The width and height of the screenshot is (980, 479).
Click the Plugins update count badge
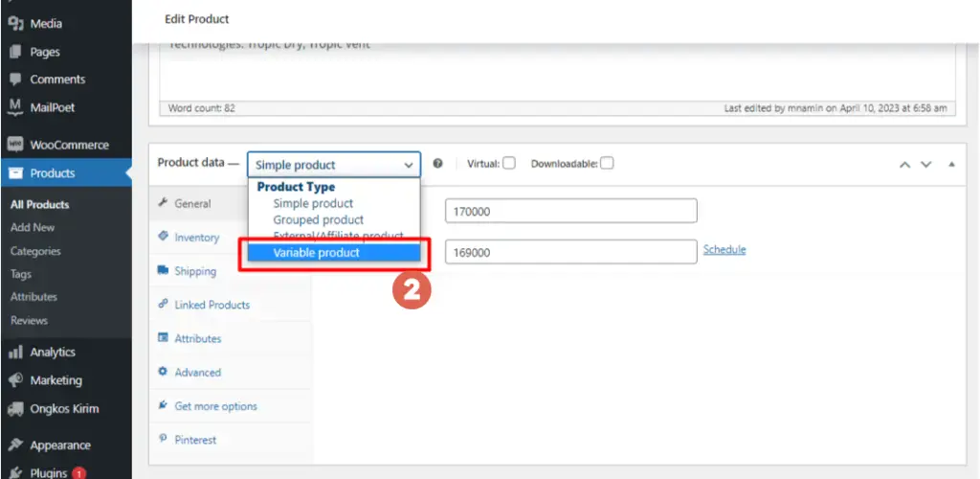coord(78,473)
